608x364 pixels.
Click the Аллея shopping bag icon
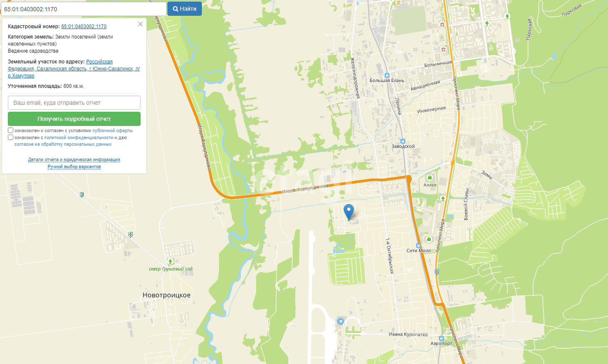(x=430, y=178)
